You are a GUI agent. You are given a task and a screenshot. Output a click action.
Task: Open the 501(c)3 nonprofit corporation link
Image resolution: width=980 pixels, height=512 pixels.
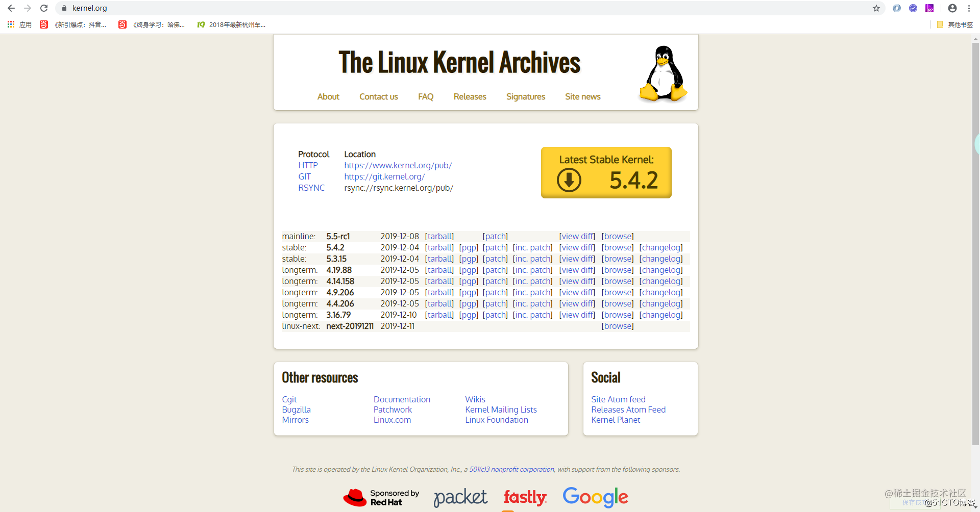[x=512, y=470]
